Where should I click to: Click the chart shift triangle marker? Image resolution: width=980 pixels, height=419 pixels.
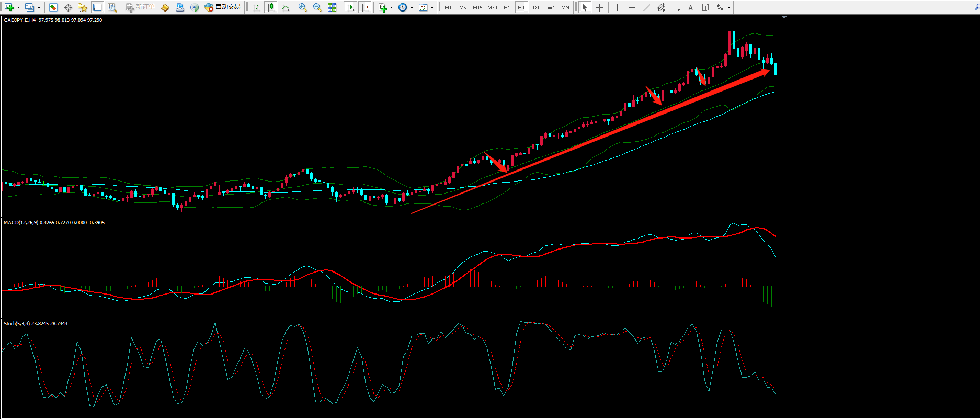point(784,18)
